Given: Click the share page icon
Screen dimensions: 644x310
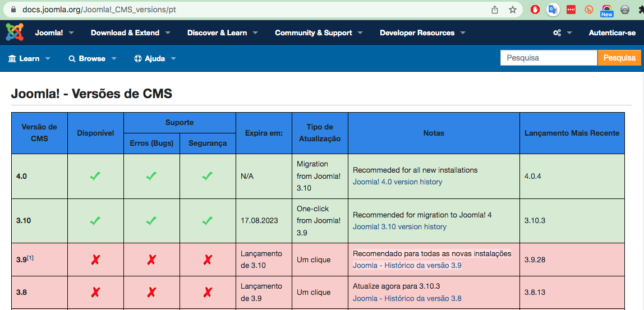Looking at the screenshot, I should tap(495, 10).
